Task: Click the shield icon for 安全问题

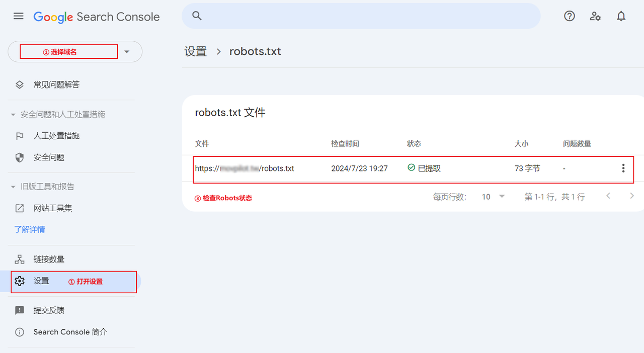Action: click(x=20, y=157)
